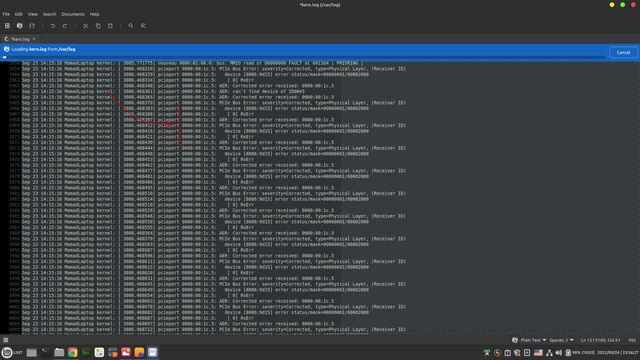Click the battery percentage indicator

[x=580, y=352]
